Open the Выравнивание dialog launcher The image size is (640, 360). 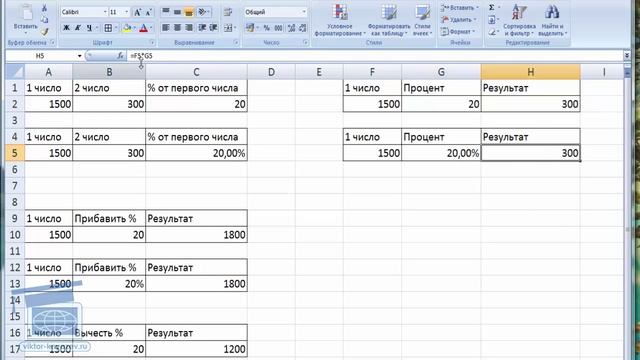236,42
